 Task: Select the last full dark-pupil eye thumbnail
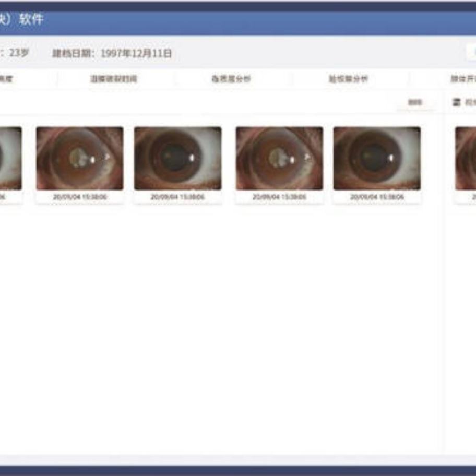(x=377, y=158)
